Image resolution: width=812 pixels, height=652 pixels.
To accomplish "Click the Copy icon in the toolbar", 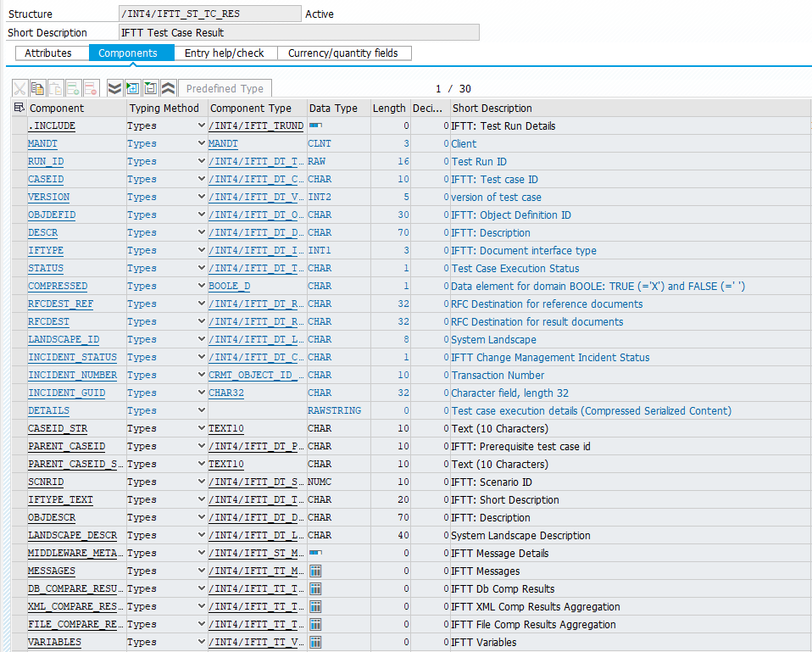I will 38,88.
